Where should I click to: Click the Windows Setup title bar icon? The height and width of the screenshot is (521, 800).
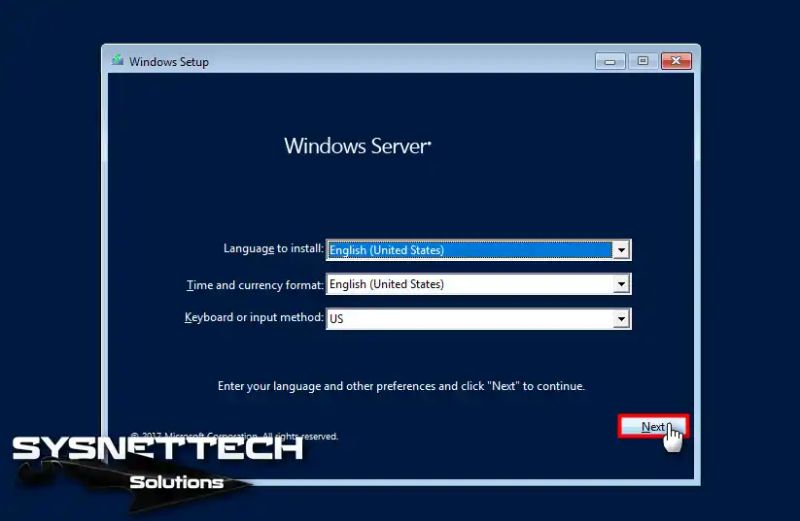tap(118, 60)
